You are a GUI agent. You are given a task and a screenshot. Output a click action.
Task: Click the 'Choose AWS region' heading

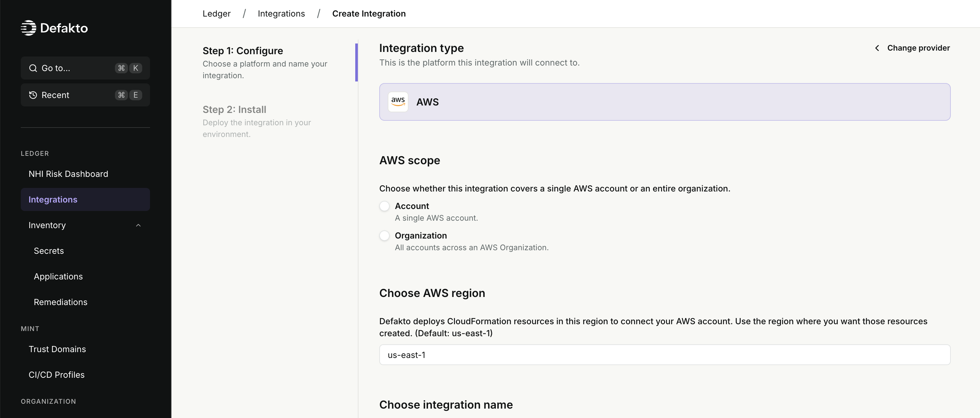pos(432,293)
